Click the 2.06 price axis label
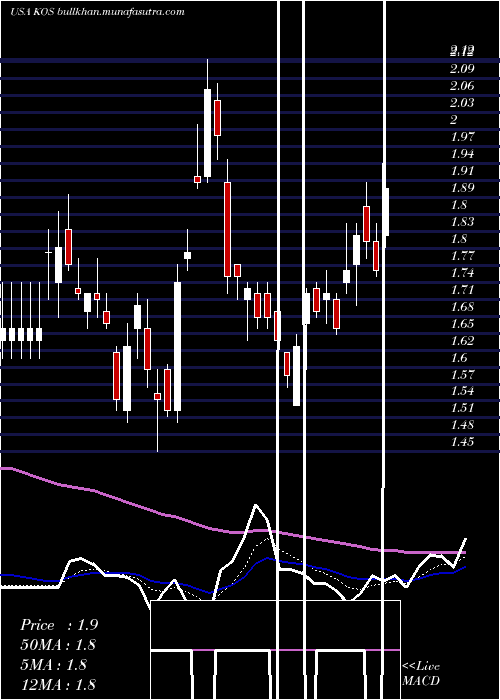 click(462, 86)
